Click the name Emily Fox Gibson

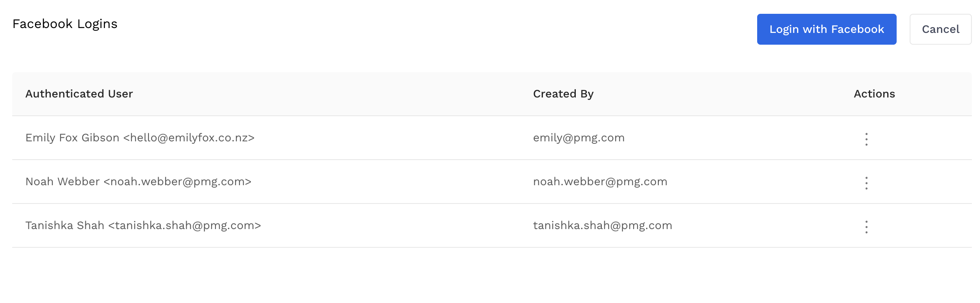(x=72, y=138)
